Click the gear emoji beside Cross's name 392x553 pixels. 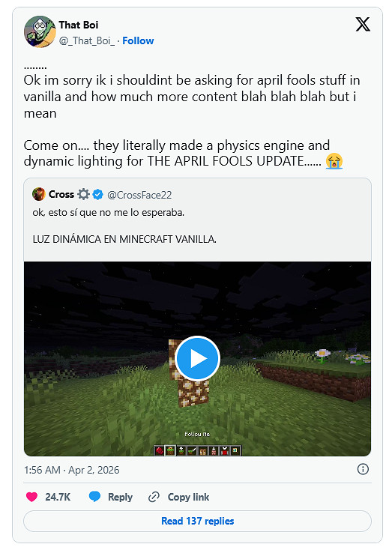coord(83,194)
